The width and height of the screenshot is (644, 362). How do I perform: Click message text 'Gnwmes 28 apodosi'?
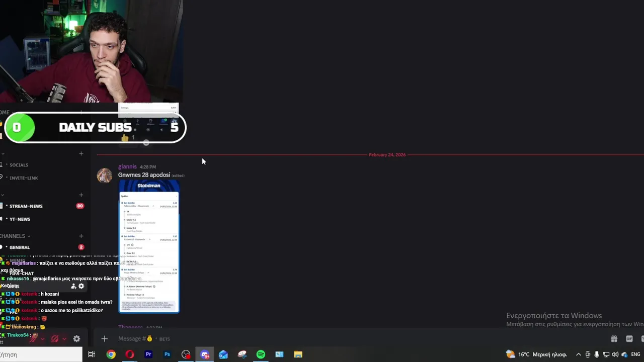[x=144, y=175]
